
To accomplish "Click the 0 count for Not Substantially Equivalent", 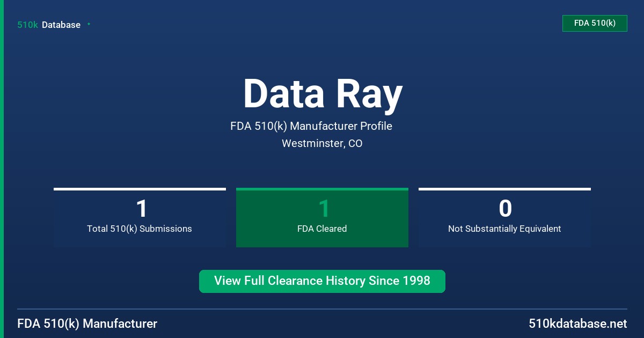I will 505,208.
